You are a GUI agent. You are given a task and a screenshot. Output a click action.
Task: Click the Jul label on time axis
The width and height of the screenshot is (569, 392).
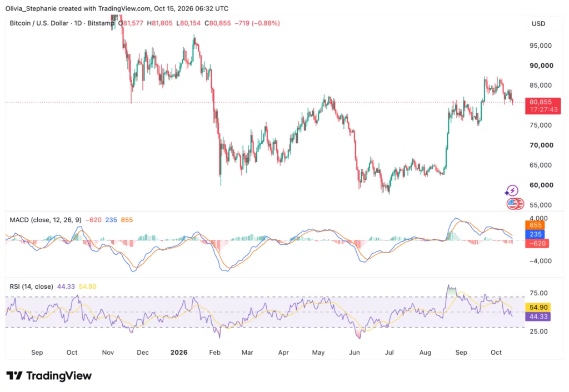[390, 353]
